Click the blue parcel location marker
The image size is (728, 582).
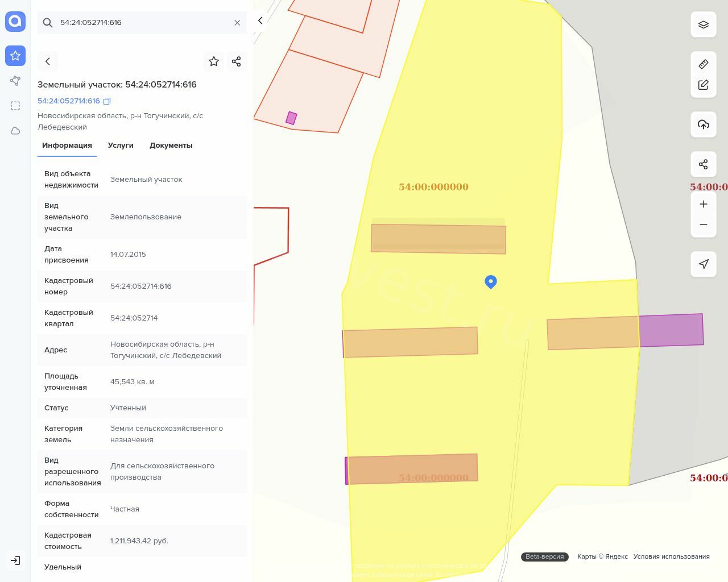pos(491,281)
